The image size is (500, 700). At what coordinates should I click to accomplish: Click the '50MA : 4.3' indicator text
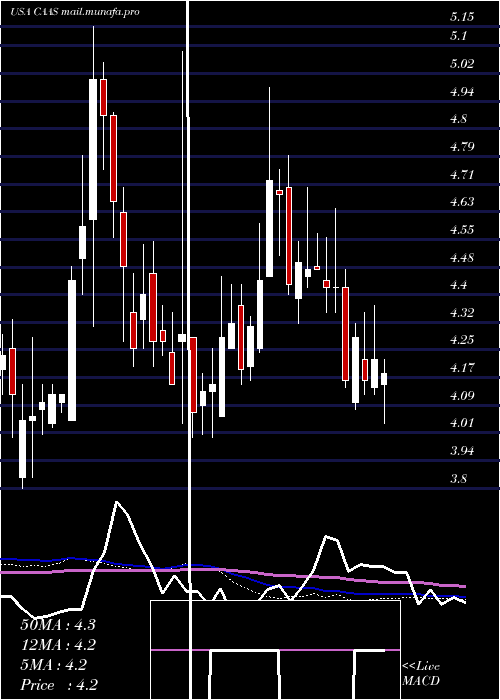pyautogui.click(x=58, y=625)
